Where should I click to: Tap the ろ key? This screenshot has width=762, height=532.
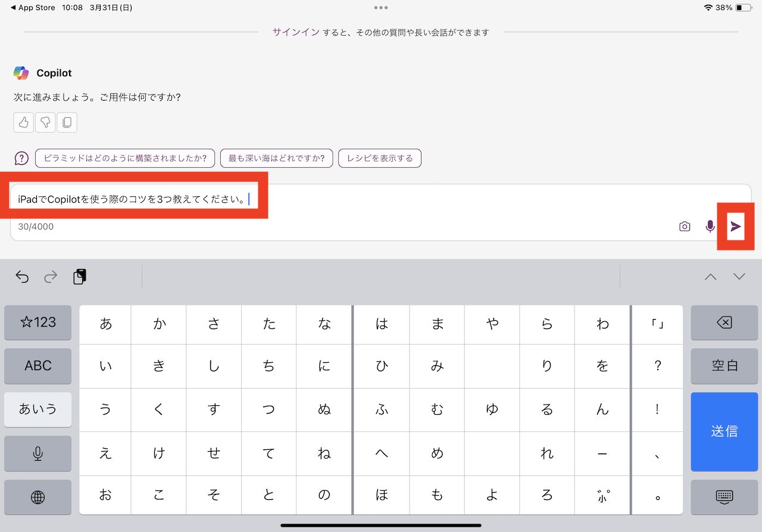(x=547, y=496)
